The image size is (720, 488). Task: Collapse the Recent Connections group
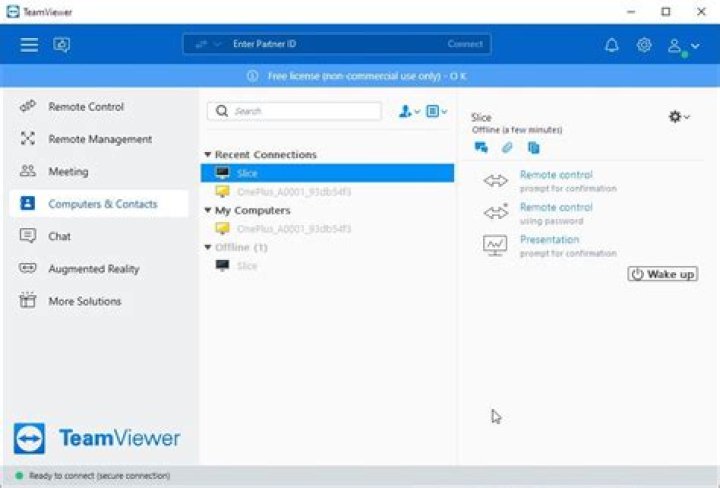point(208,155)
